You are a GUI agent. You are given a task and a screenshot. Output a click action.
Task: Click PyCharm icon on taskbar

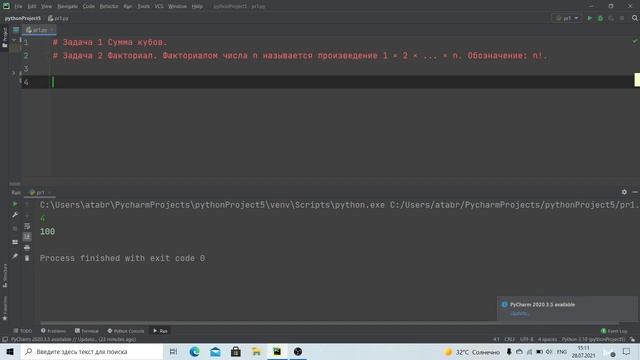(277, 351)
